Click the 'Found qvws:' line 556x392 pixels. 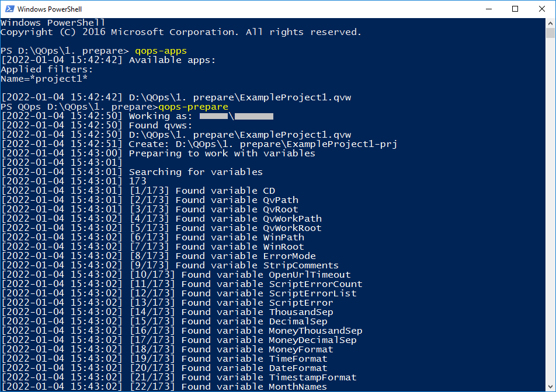coord(97,125)
